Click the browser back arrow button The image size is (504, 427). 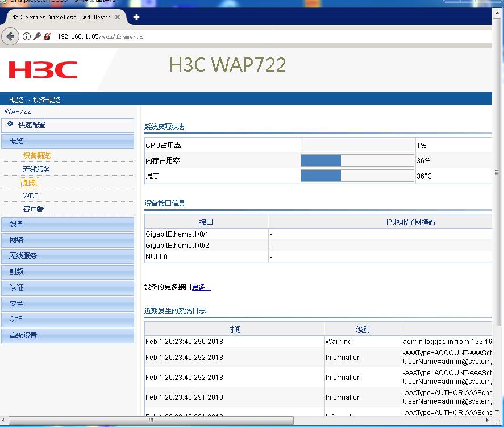[10, 36]
